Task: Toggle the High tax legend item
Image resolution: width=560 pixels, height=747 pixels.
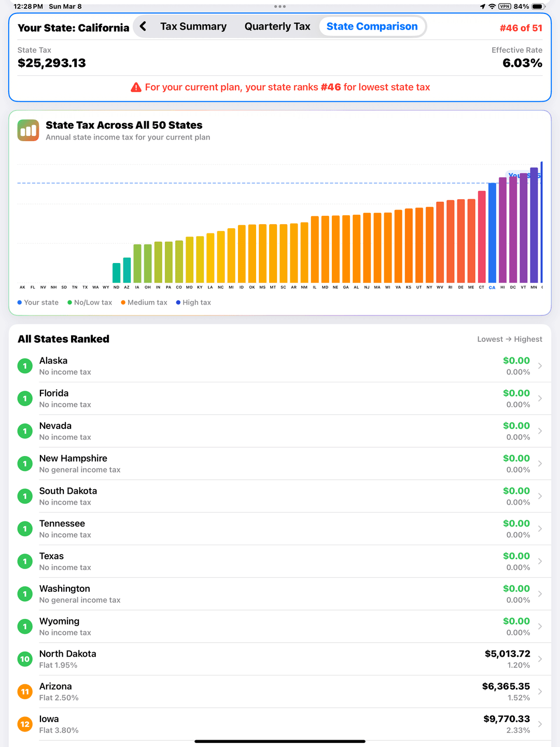Action: (193, 302)
